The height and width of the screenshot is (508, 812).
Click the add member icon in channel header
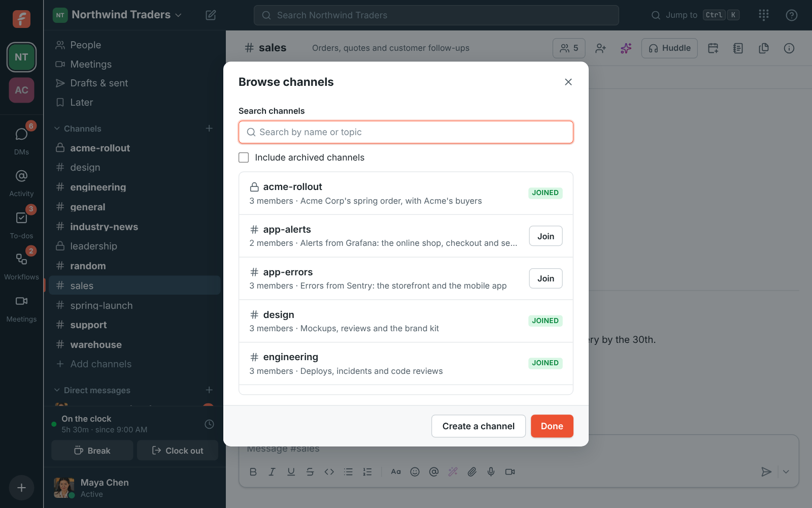(601, 48)
